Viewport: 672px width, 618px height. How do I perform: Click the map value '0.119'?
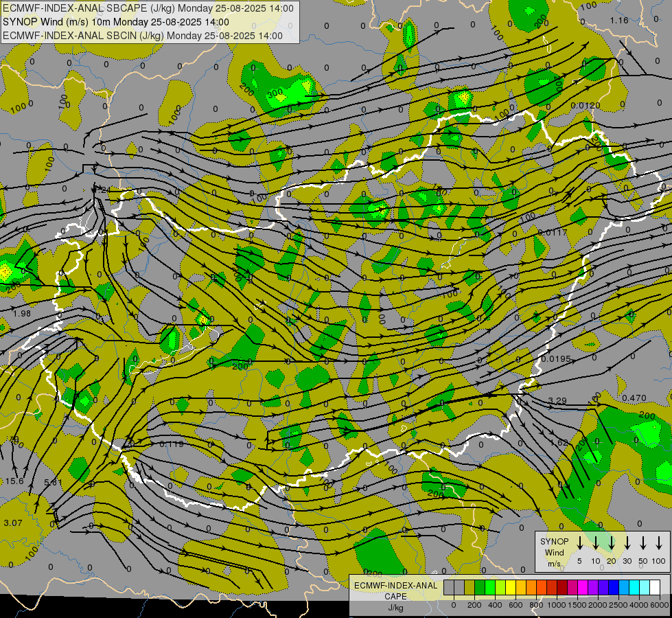[172, 444]
